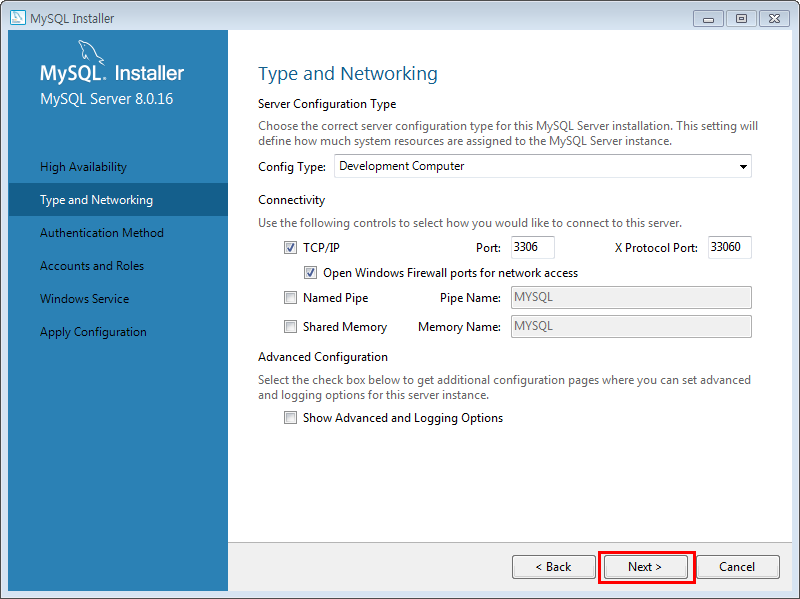Viewport: 800px width, 599px height.
Task: Maximize the MySQL Installer window
Action: [x=741, y=19]
